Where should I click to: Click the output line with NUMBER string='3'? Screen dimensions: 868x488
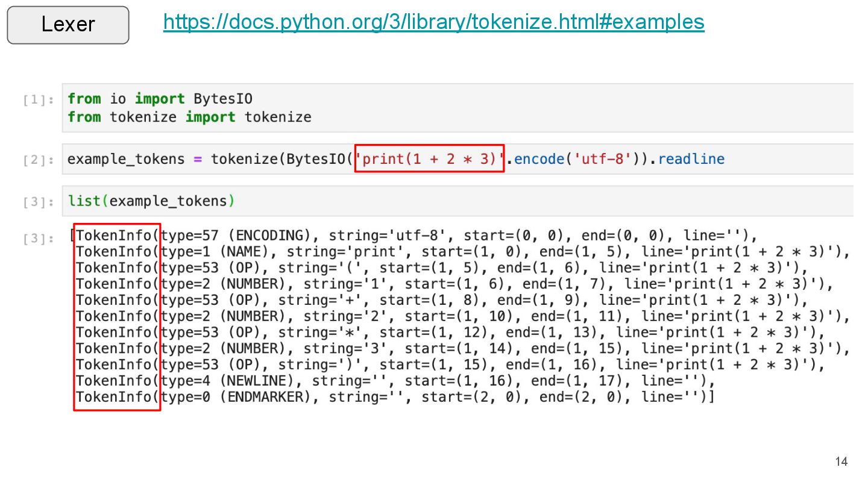pyautogui.click(x=462, y=349)
